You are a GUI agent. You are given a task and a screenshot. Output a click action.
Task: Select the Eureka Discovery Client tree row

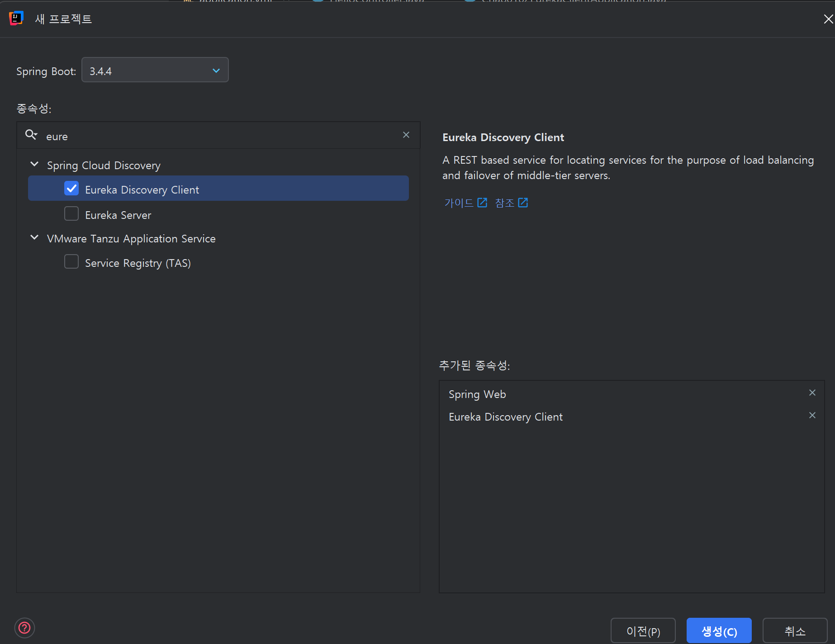[218, 189]
